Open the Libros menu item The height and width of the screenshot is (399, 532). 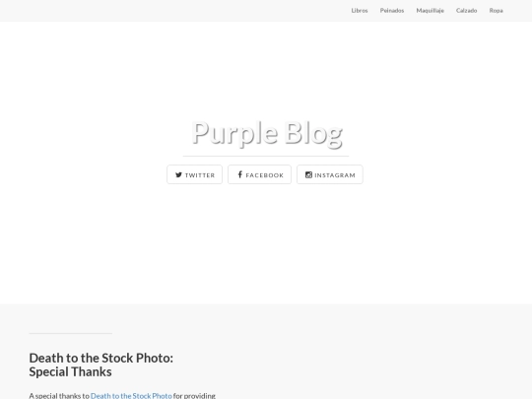[360, 11]
